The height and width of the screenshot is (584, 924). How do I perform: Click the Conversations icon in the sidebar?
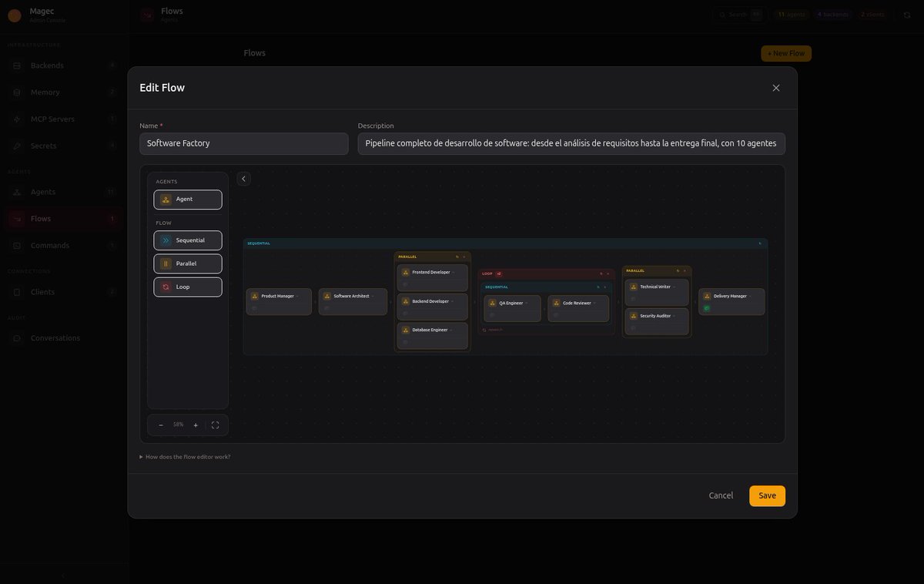[17, 338]
